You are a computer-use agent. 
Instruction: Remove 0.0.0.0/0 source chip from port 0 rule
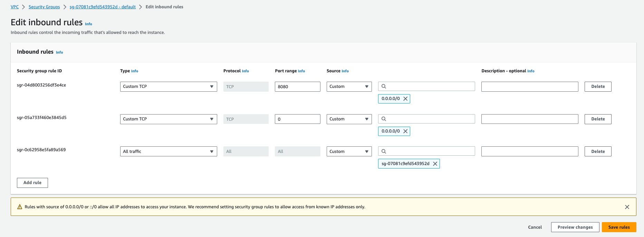405,131
